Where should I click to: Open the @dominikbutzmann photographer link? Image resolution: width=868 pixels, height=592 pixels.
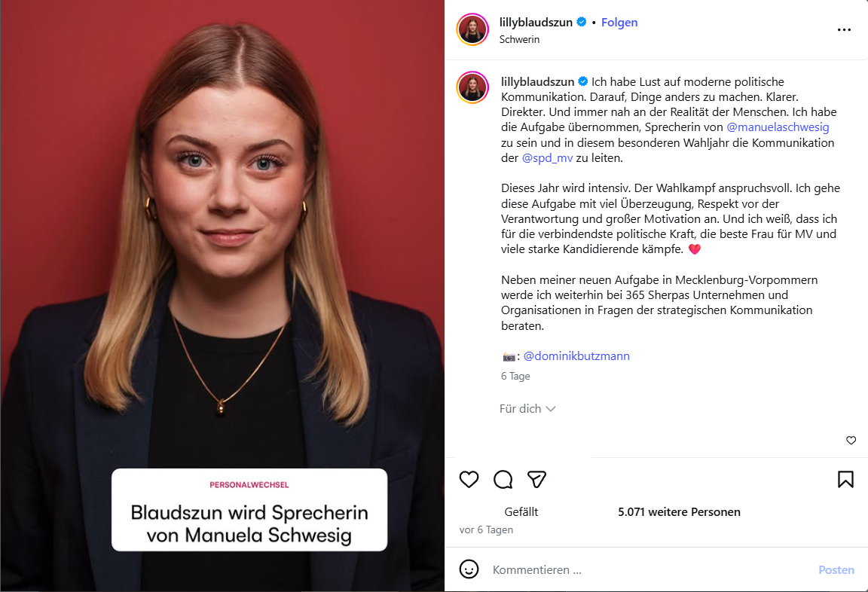[576, 356]
